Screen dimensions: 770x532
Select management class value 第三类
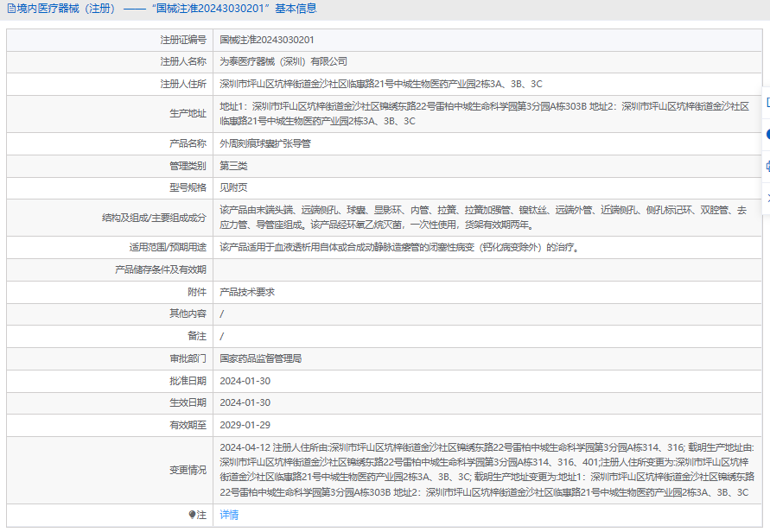[x=233, y=166]
